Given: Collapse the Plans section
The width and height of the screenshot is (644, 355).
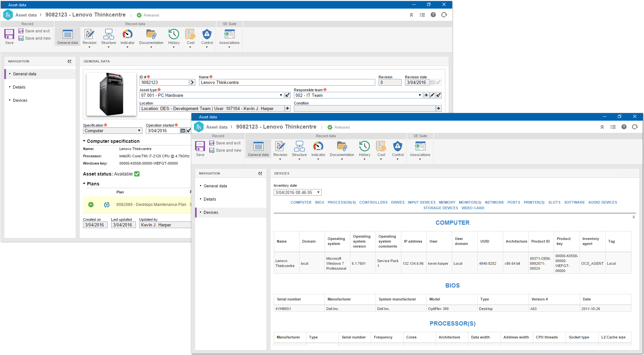Looking at the screenshot, I should click(84, 184).
